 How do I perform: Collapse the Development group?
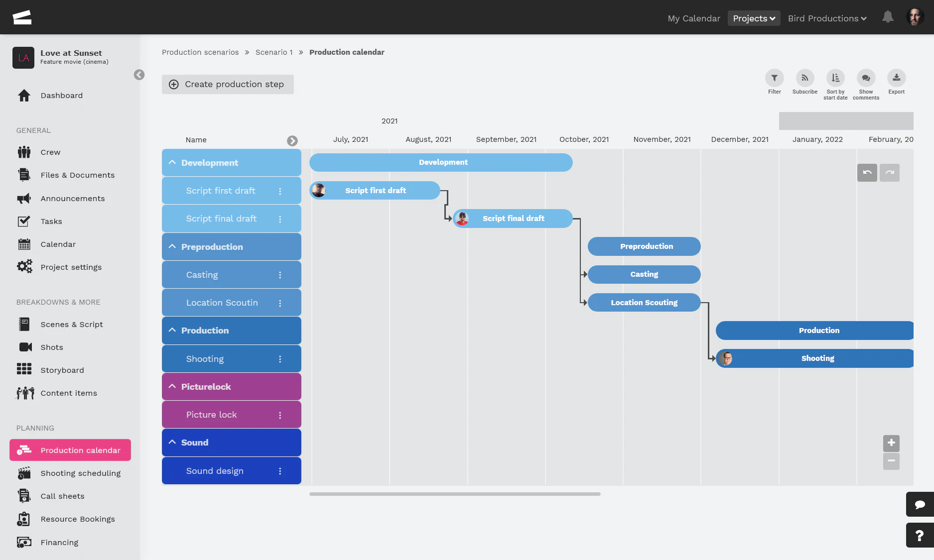(x=172, y=163)
